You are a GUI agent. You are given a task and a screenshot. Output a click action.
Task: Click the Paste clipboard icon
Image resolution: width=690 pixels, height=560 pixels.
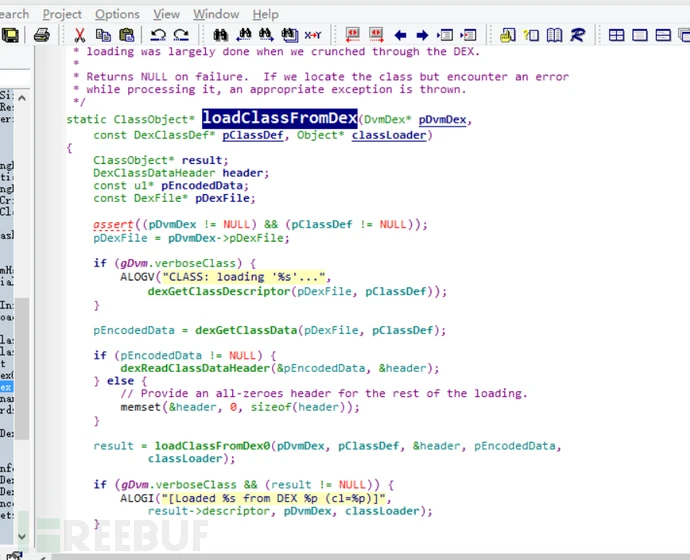click(x=127, y=35)
